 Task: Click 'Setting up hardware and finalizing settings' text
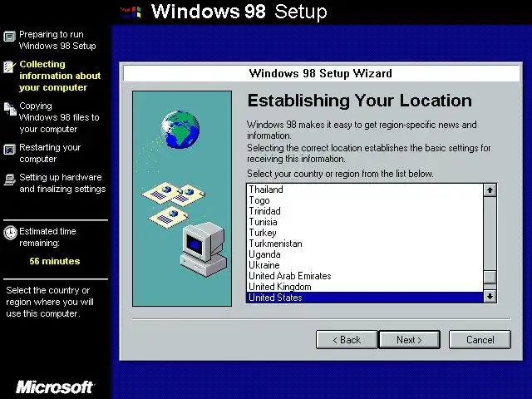coord(62,183)
